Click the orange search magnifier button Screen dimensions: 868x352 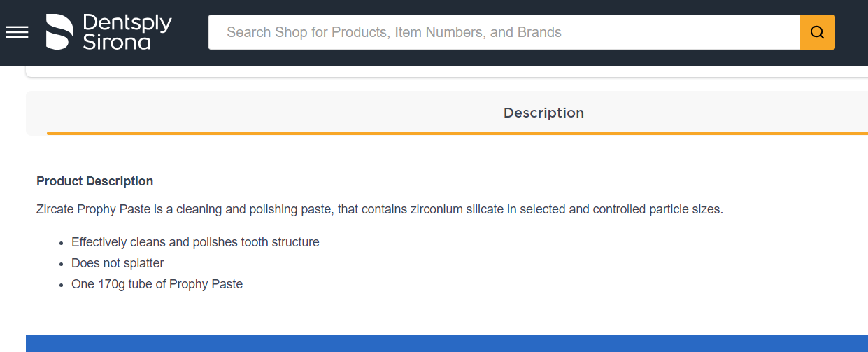pyautogui.click(x=817, y=32)
